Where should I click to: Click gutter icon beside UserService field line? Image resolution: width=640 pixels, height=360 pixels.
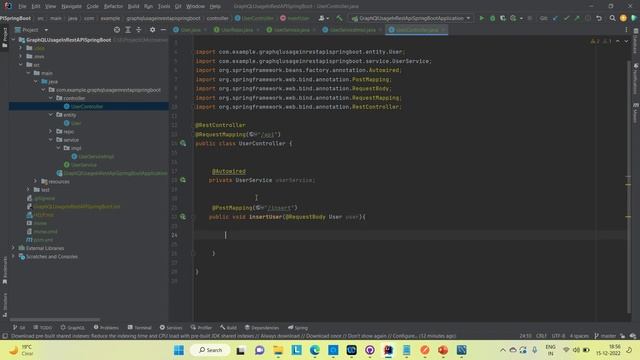coord(183,180)
